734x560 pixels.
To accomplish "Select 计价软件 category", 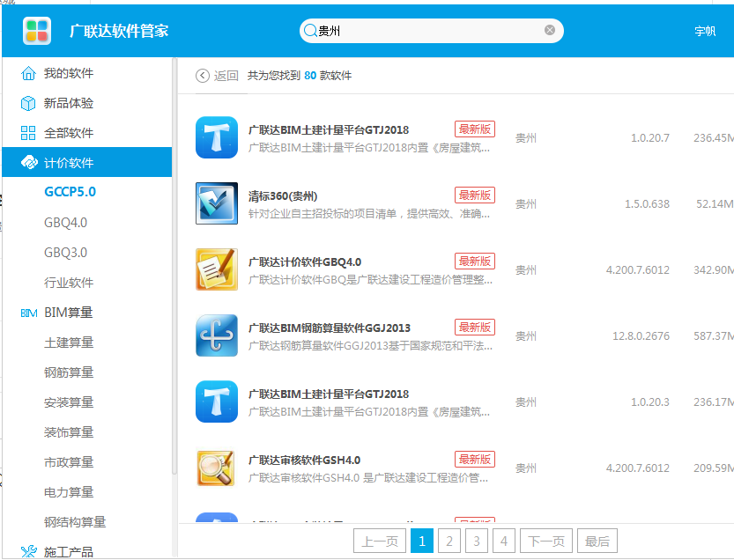I will click(x=87, y=162).
